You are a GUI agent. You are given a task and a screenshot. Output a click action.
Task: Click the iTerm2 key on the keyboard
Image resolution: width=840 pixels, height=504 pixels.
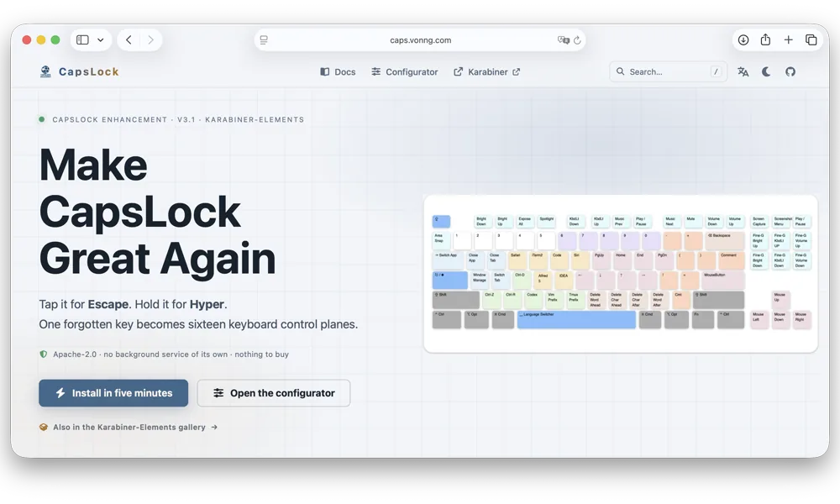coord(538,260)
